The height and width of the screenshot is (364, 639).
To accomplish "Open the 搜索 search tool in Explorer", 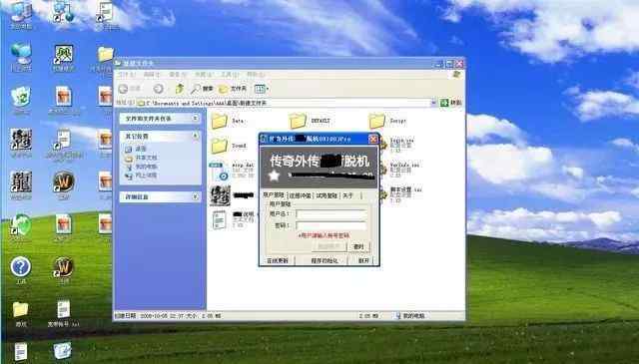I will 202,89.
